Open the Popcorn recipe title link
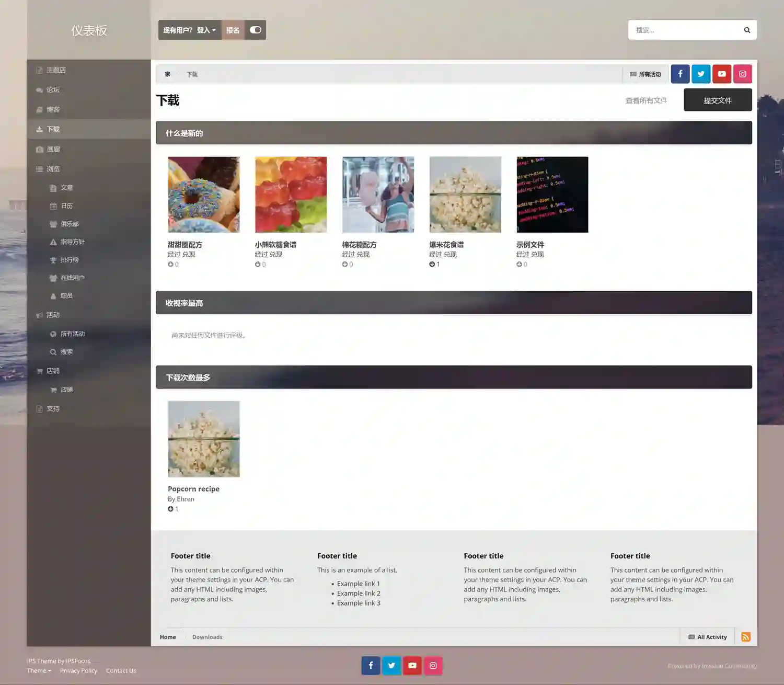The height and width of the screenshot is (685, 784). tap(193, 489)
